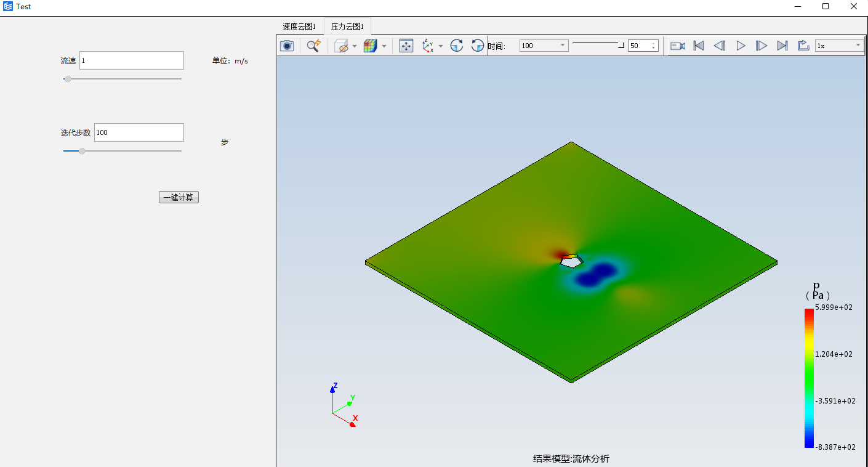Screen dimensions: 868x467
Task: Open dropdown arrow beside box visibility icon
Action: (355, 46)
